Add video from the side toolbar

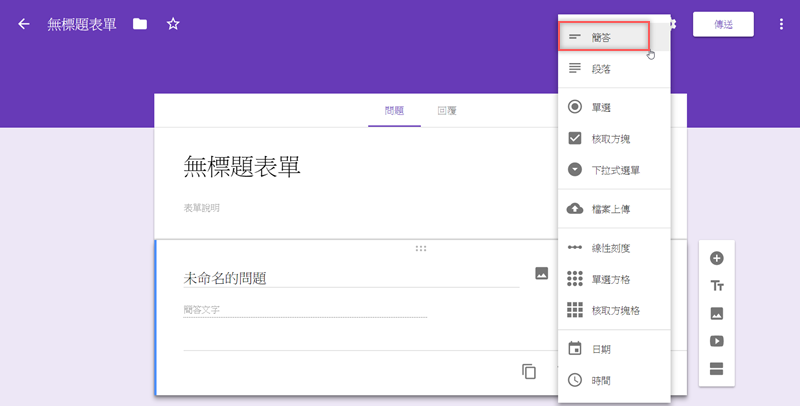(x=716, y=341)
